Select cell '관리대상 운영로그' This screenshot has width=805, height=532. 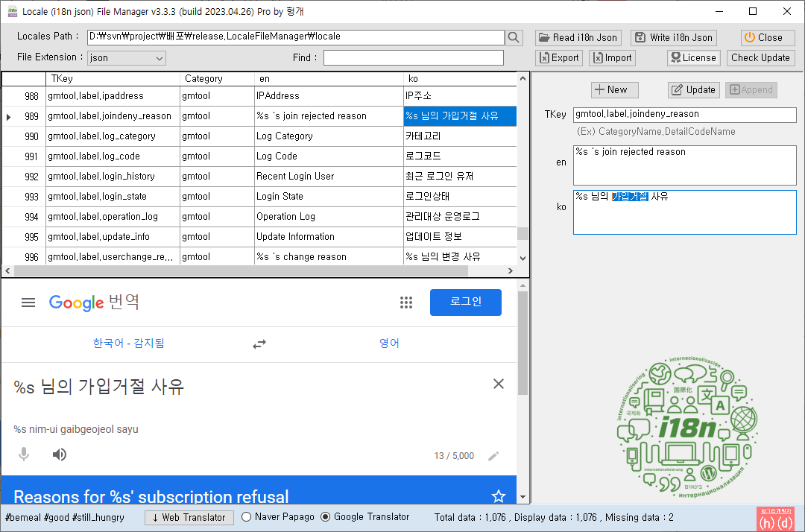[460, 217]
